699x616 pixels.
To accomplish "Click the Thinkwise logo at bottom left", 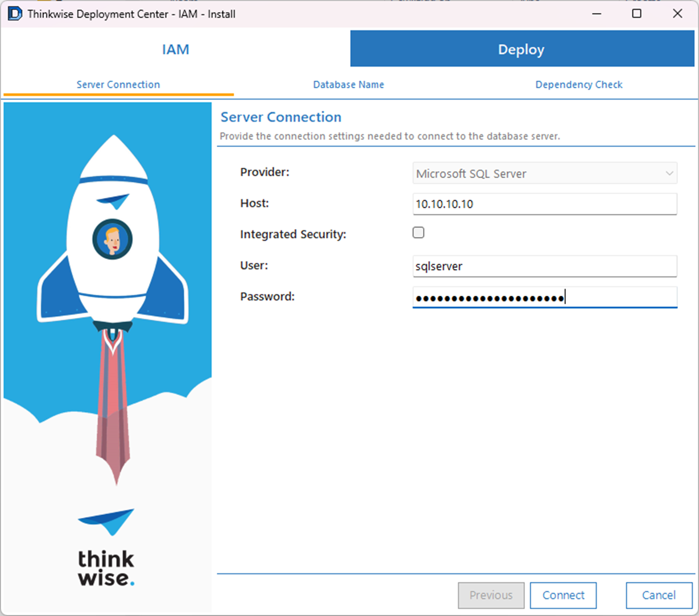I will click(106, 547).
